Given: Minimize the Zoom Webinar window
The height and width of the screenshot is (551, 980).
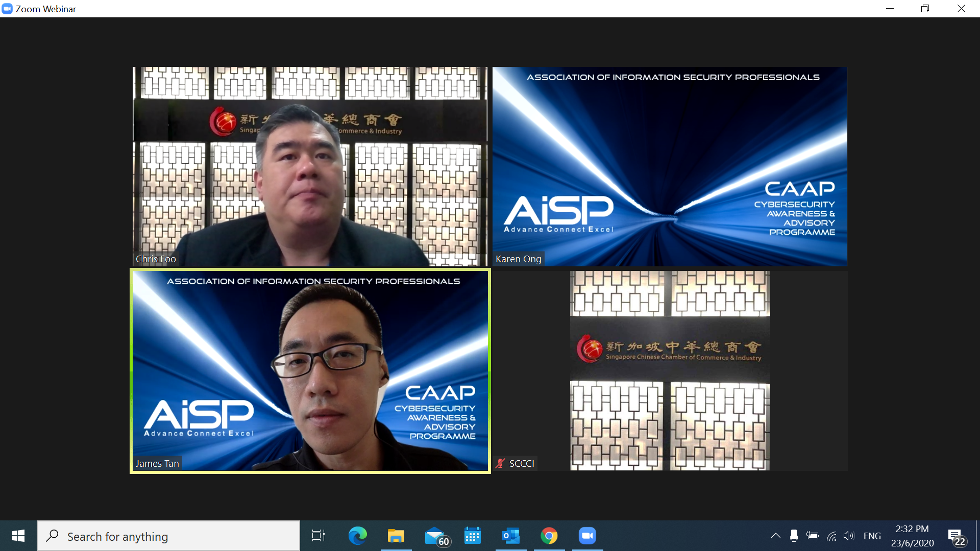Looking at the screenshot, I should pos(890,9).
